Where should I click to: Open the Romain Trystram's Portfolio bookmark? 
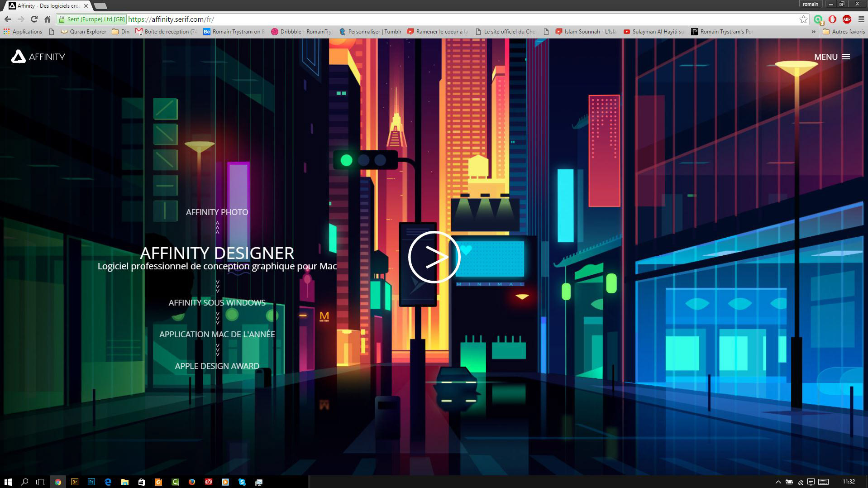721,32
